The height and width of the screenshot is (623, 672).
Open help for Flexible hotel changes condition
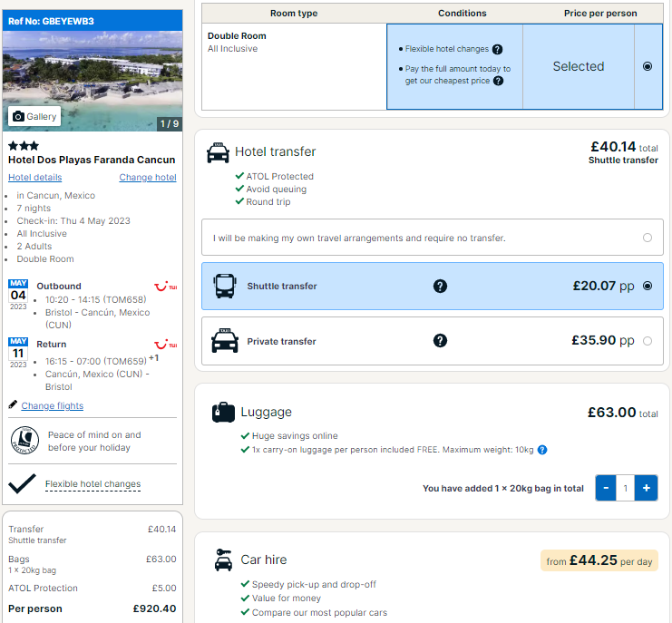497,49
